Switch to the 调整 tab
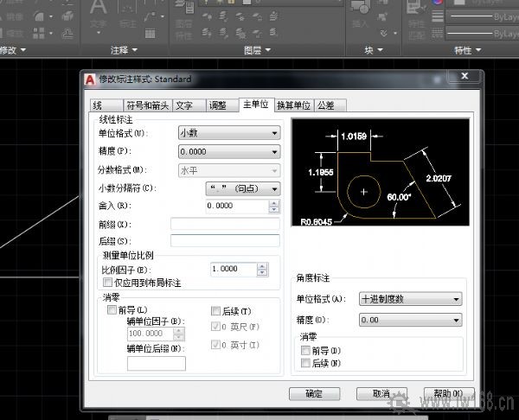 (x=222, y=105)
